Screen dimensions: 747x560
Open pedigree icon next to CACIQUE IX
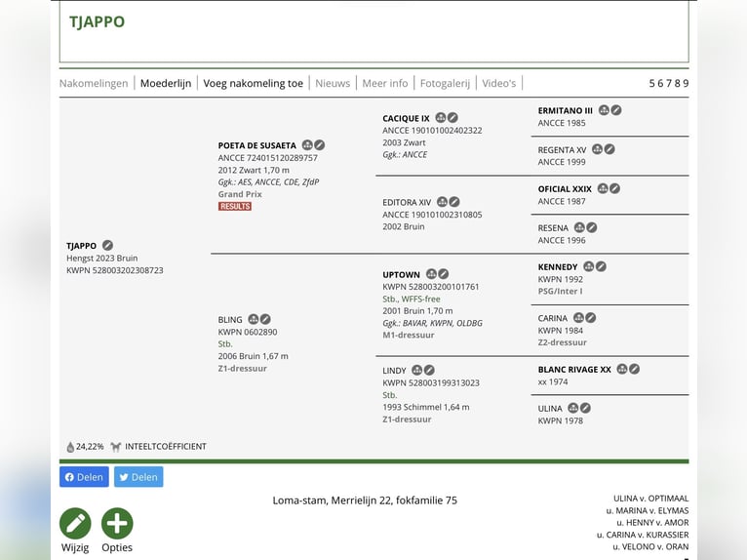coord(441,117)
